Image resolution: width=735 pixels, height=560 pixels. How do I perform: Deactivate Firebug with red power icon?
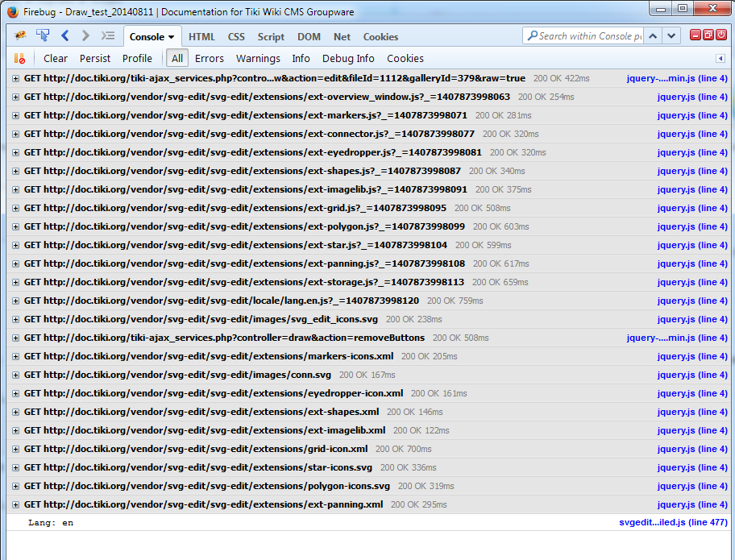pos(721,35)
